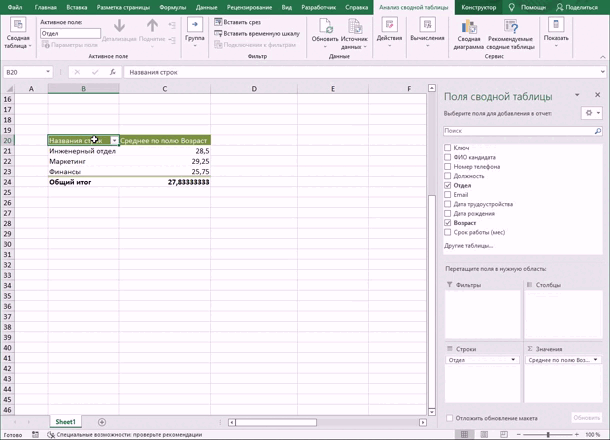
Task: Enable Отложить обновление макета
Action: tap(449, 418)
